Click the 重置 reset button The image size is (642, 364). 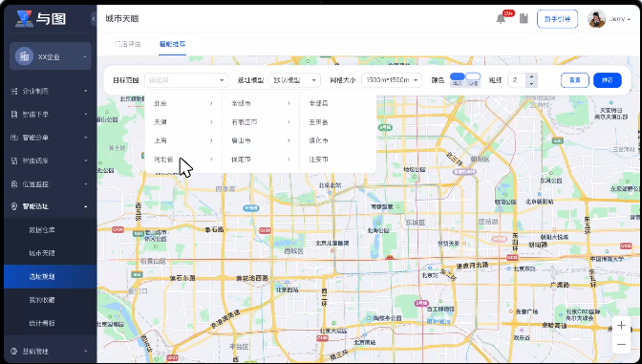[575, 80]
